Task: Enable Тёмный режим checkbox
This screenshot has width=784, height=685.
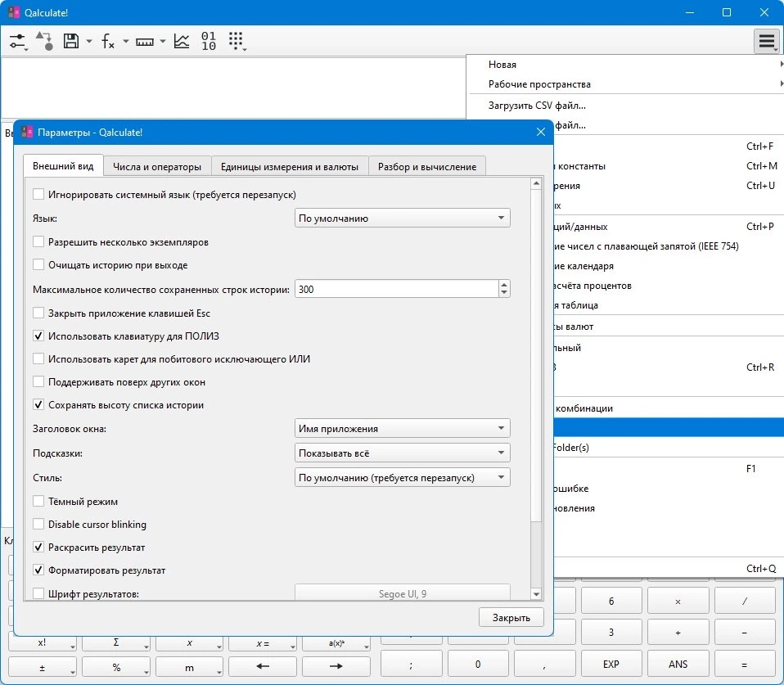Action: coord(38,501)
